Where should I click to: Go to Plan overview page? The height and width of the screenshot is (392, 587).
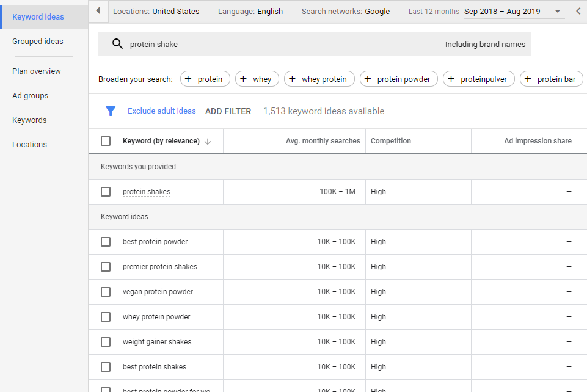(37, 71)
